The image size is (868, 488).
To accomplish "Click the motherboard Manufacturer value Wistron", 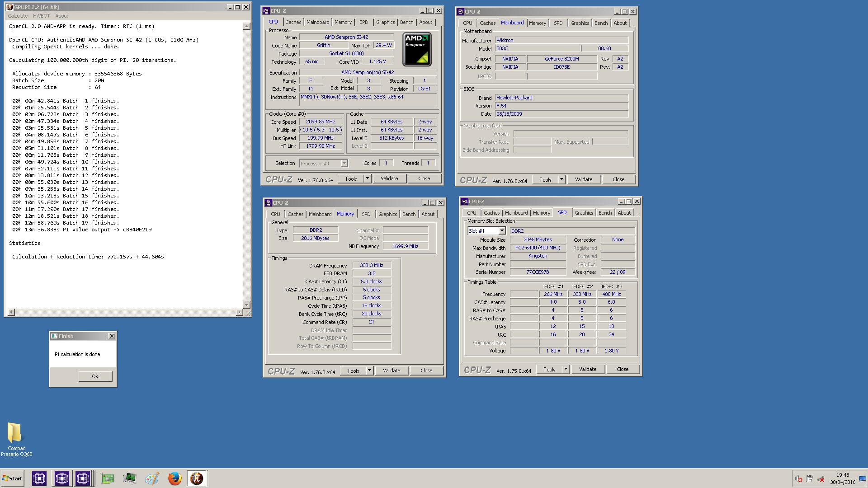I will tap(561, 40).
